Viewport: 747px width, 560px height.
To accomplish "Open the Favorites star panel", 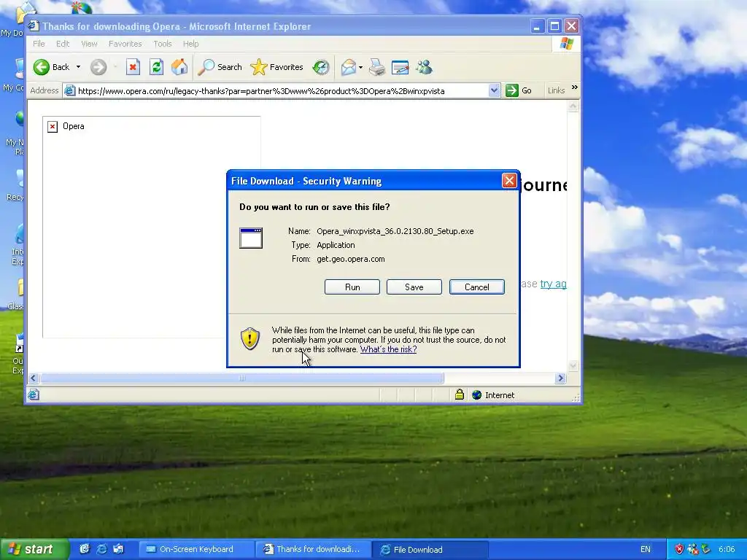I will [276, 67].
